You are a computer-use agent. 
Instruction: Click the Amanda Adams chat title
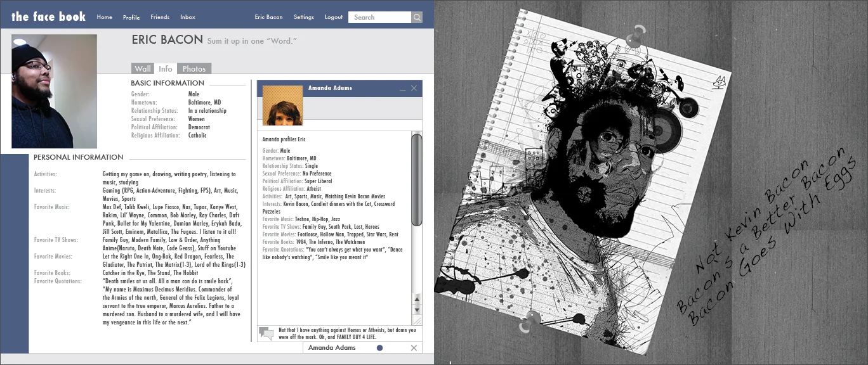330,88
